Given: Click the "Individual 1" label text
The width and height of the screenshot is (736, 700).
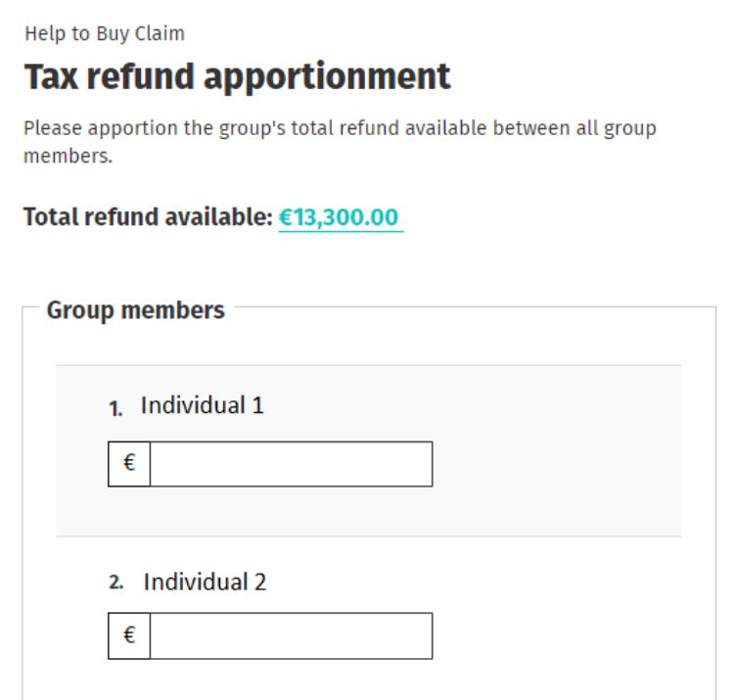Looking at the screenshot, I should point(203,405).
